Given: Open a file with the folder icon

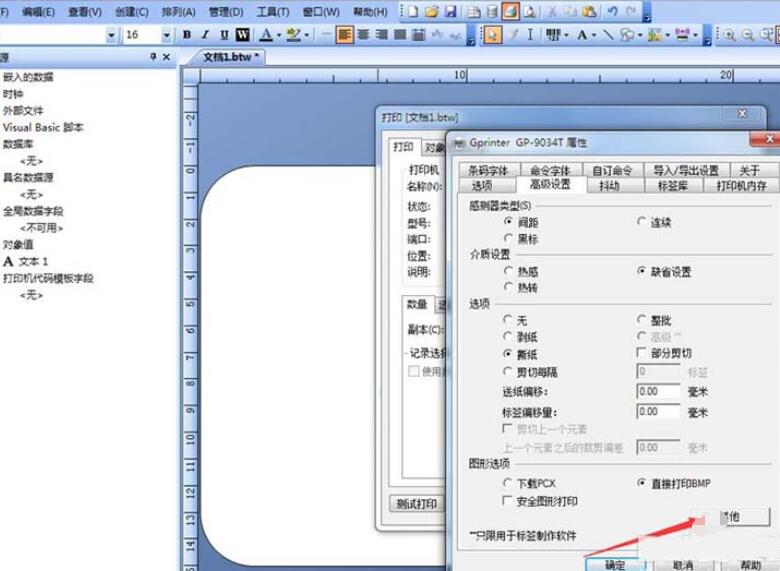Looking at the screenshot, I should click(431, 11).
